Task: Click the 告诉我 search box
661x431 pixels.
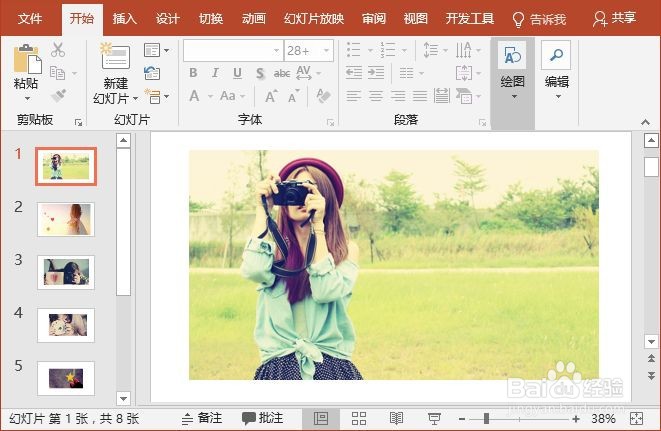Action: (x=539, y=19)
